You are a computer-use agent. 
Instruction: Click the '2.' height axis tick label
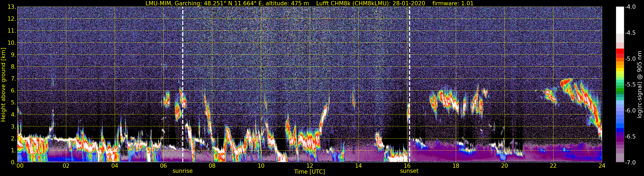point(13,139)
